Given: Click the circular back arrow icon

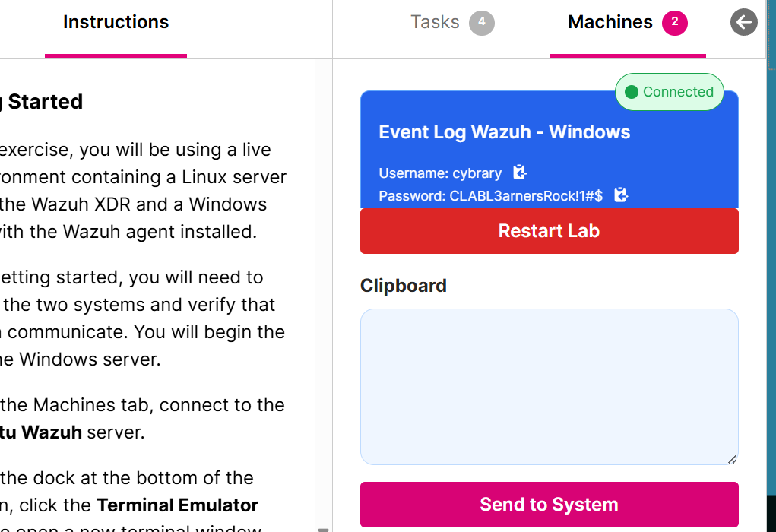Looking at the screenshot, I should [x=743, y=22].
